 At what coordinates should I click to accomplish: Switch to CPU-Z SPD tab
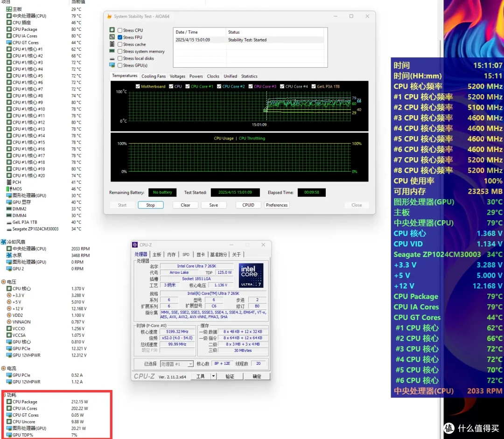186,255
